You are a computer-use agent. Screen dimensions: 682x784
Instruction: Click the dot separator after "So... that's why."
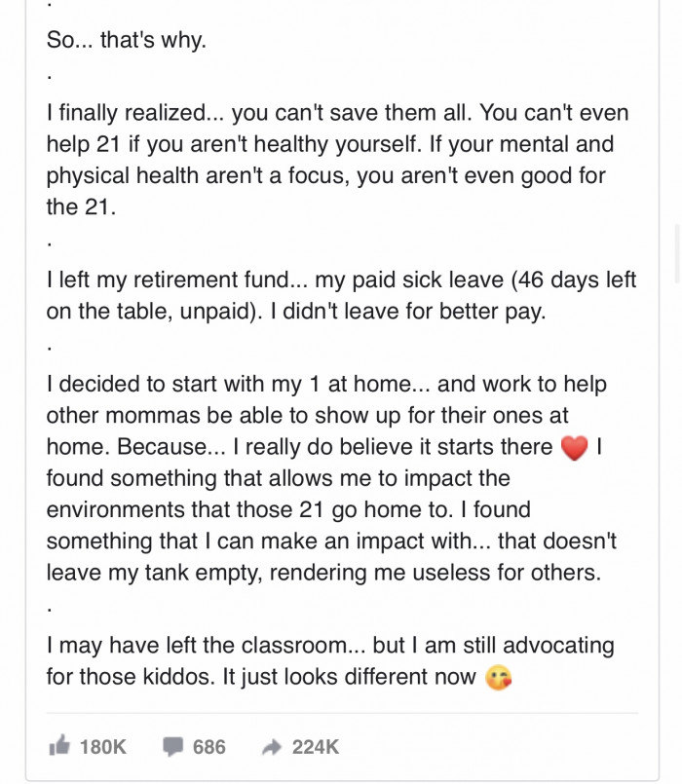pyautogui.click(x=49, y=78)
